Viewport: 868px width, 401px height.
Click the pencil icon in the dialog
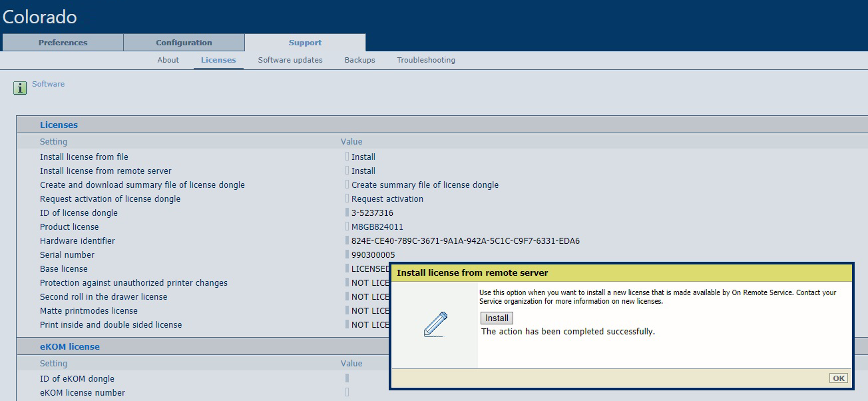point(435,324)
